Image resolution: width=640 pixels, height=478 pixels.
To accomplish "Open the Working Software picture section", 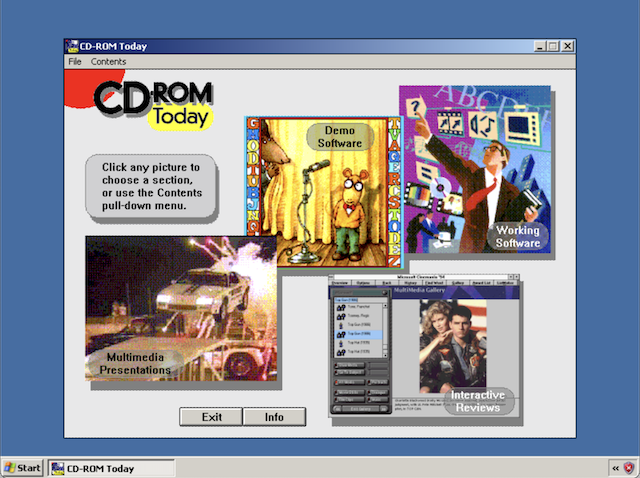I will (x=475, y=169).
